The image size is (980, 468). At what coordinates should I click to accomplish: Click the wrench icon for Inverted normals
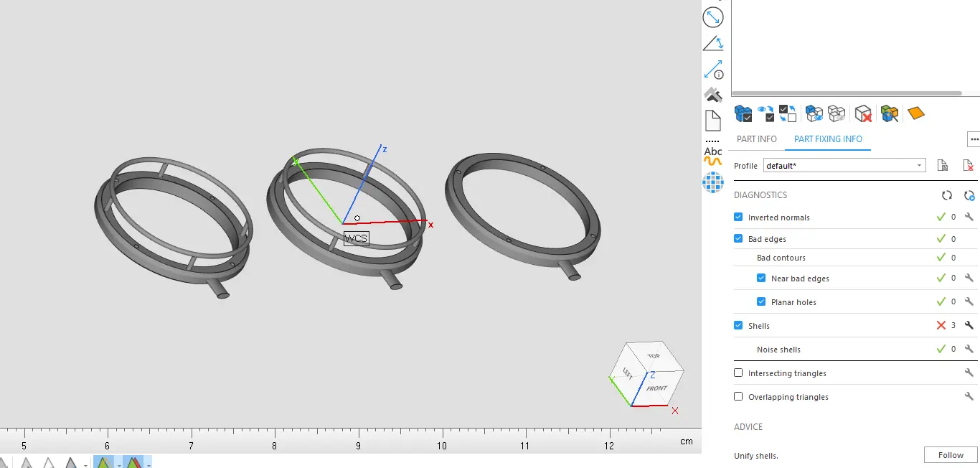969,217
